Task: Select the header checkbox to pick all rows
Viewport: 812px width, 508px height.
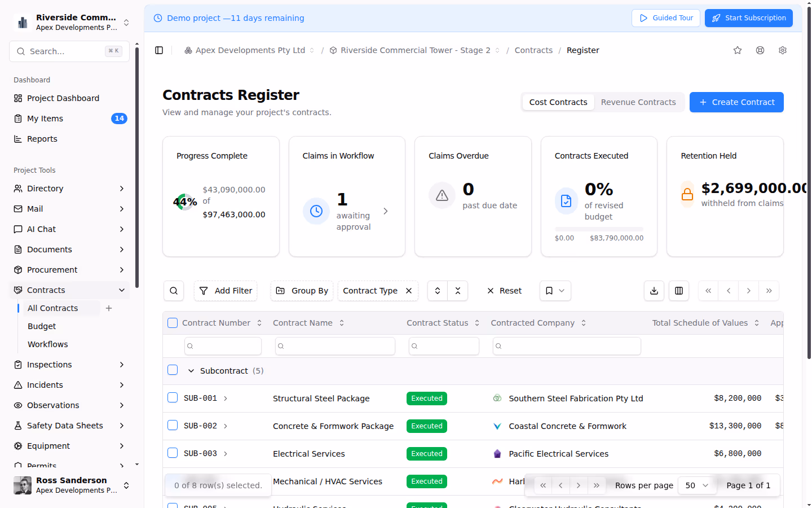Action: [x=173, y=322]
